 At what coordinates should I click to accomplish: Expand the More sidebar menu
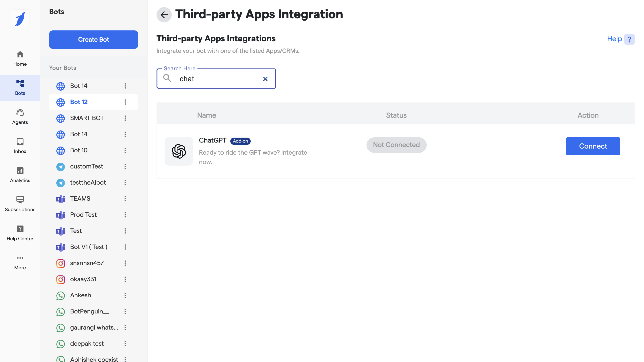(20, 262)
